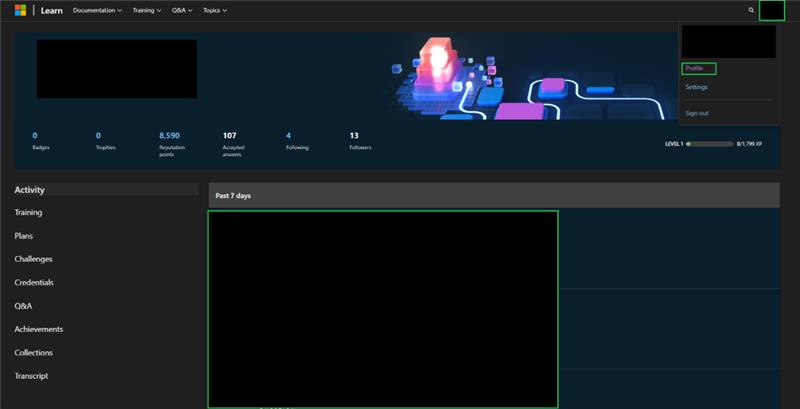Click the LEVEL 1 label

pos(674,144)
